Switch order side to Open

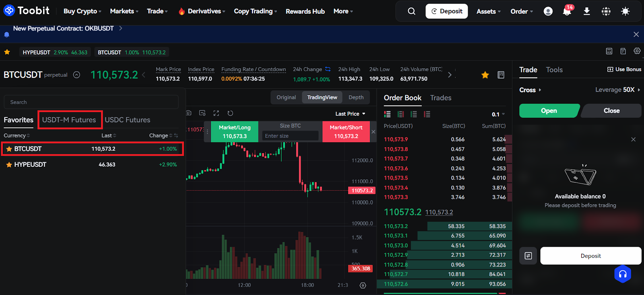click(549, 111)
